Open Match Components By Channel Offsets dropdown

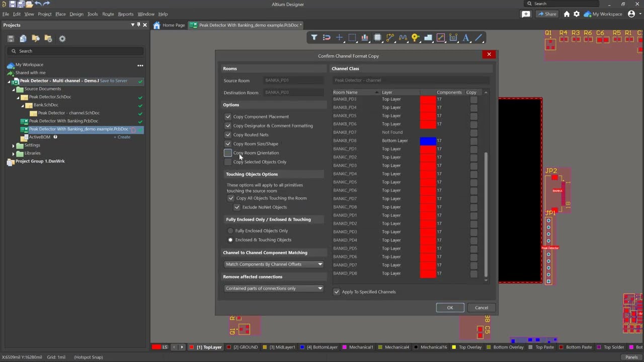coord(274,264)
